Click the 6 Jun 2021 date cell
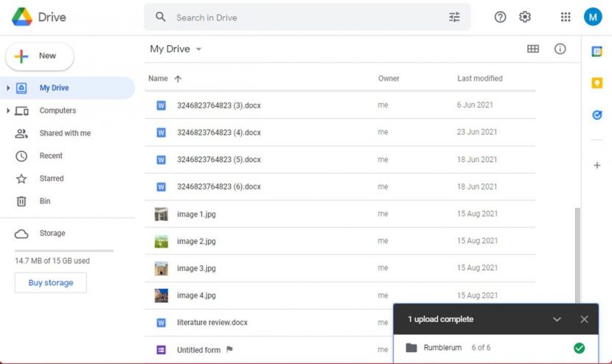The height and width of the screenshot is (364, 612). pos(475,105)
